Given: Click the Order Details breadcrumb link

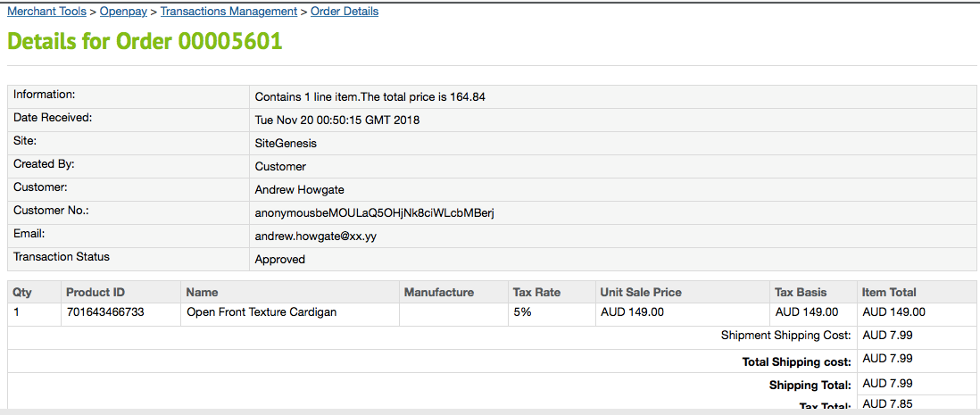Looking at the screenshot, I should (x=345, y=12).
